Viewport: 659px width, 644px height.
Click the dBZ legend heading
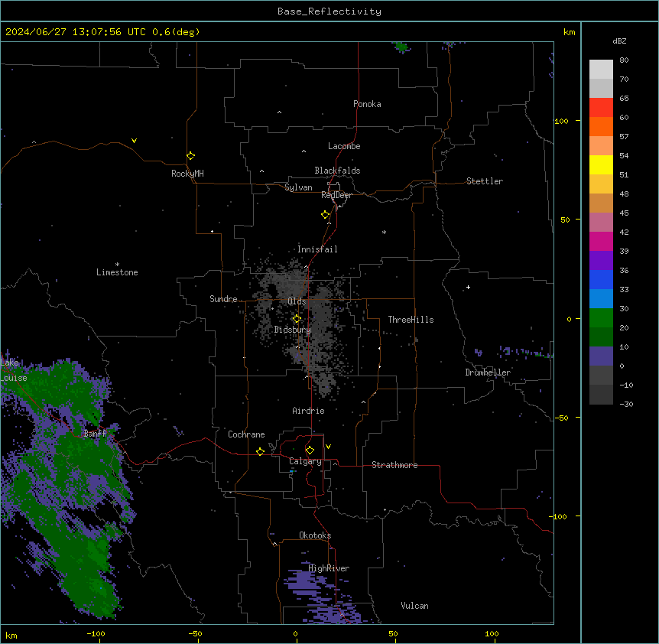pyautogui.click(x=619, y=41)
